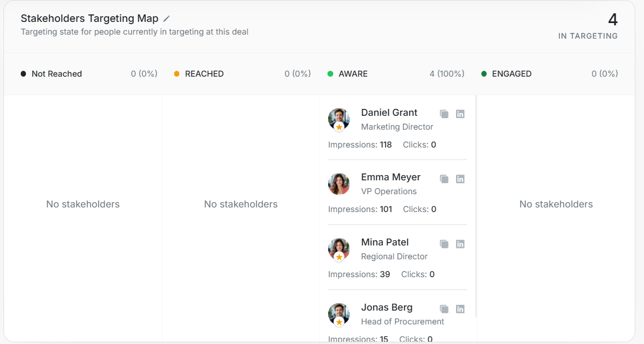Edit the Stakeholders Targeting Map title

coord(167,18)
